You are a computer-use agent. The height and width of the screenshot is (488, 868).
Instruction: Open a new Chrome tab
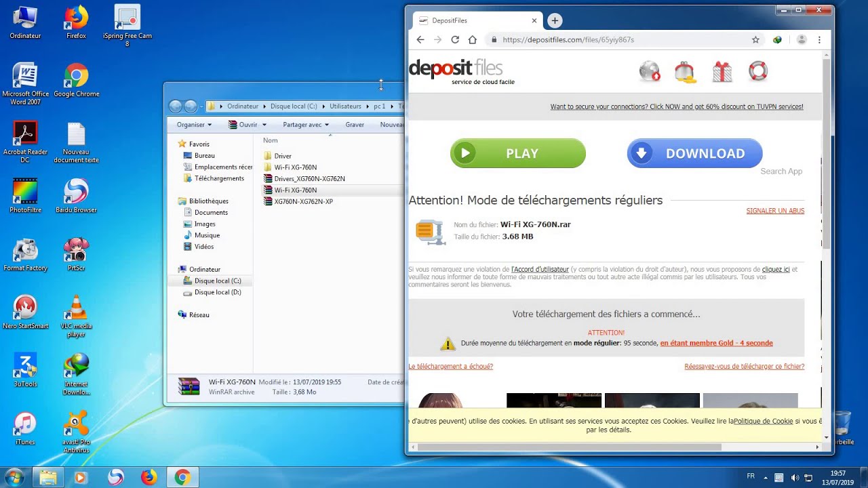(555, 21)
